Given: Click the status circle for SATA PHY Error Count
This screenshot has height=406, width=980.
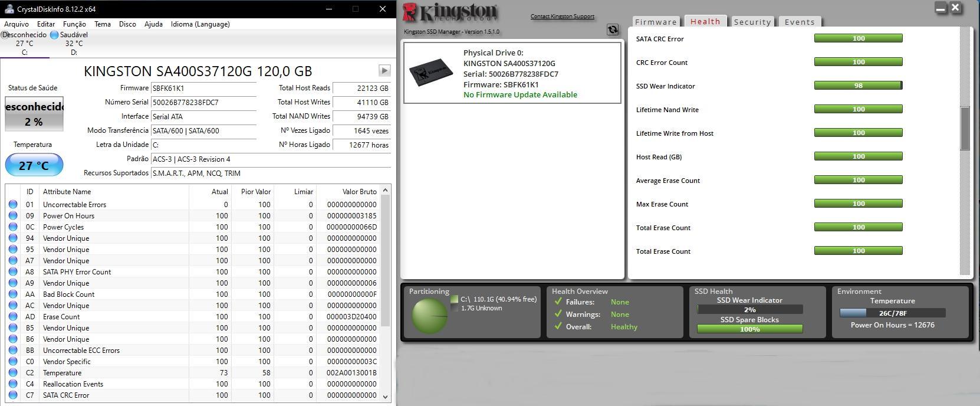Looking at the screenshot, I should [13, 271].
